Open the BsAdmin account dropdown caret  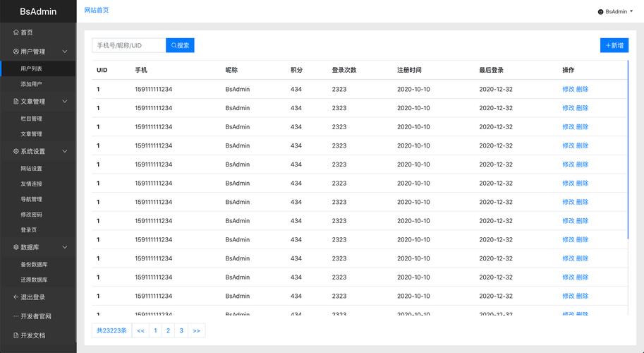(631, 11)
